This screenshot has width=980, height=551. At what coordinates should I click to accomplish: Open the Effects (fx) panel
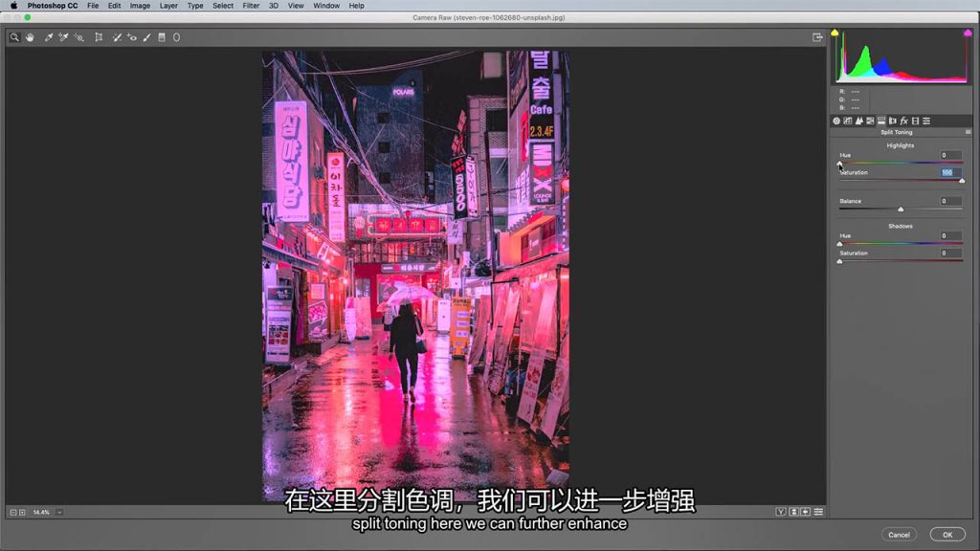pos(903,121)
